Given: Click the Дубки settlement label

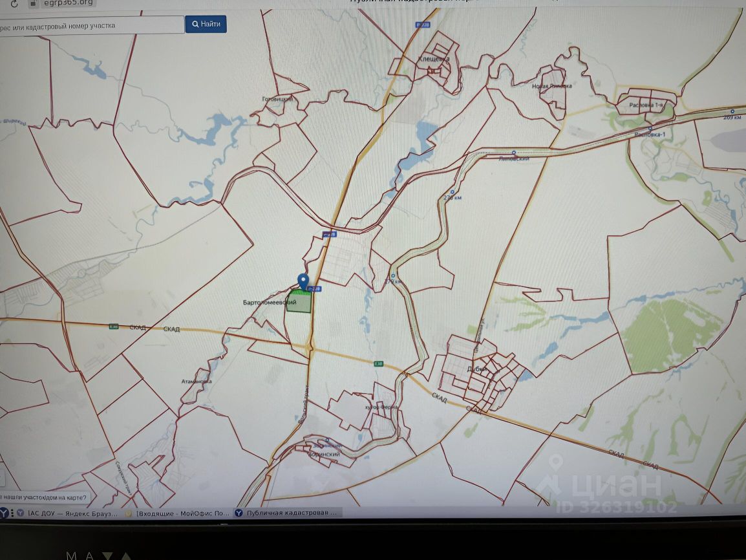Looking at the screenshot, I should point(476,369).
